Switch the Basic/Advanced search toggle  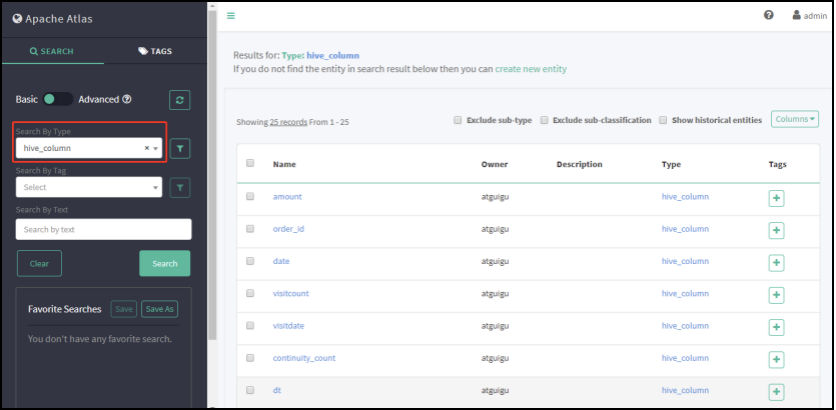tap(58, 99)
